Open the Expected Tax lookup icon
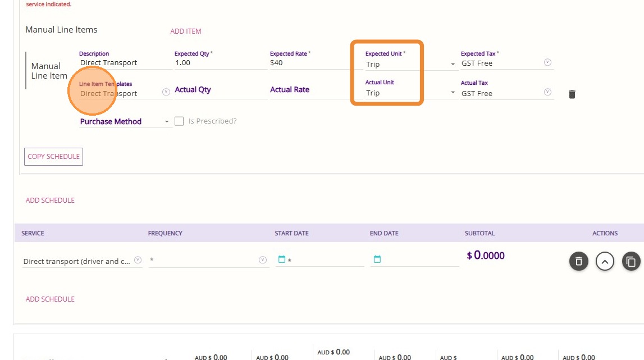The height and width of the screenshot is (360, 644). 548,63
